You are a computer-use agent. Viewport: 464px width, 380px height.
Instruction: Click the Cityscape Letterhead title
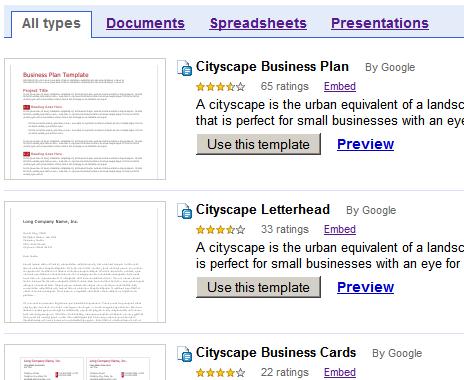pyautogui.click(x=263, y=210)
